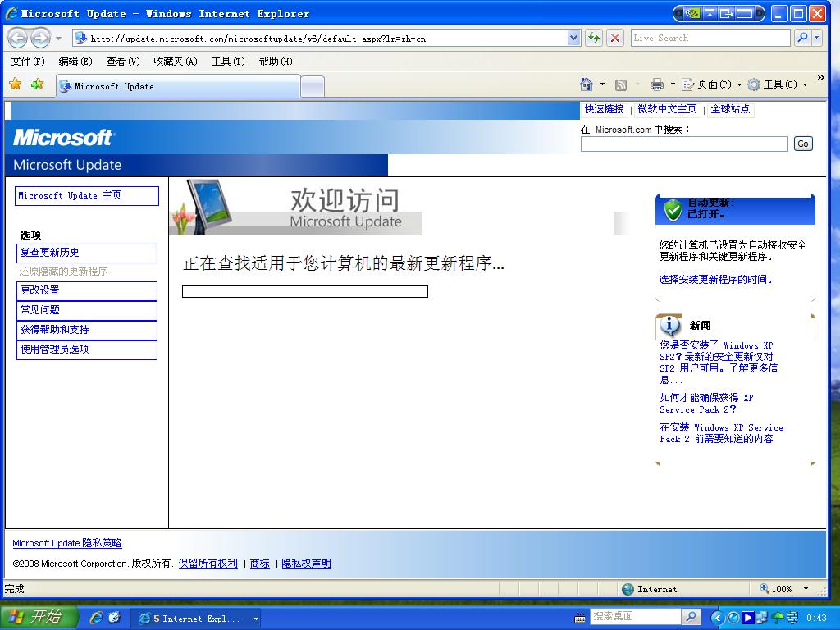Viewport: 840px width, 630px height.
Task: Click the 5 Internet Explorer taskbar group
Action: [196, 619]
